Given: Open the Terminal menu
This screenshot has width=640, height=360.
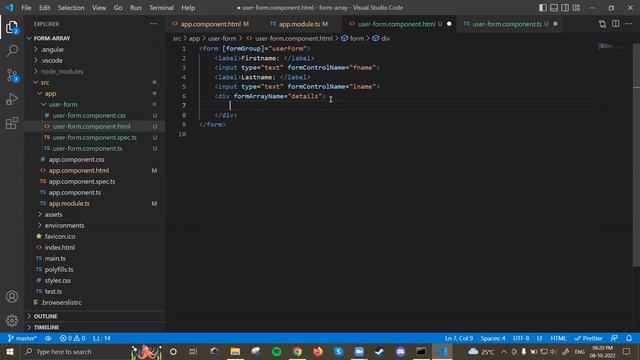Looking at the screenshot, I should (161, 8).
